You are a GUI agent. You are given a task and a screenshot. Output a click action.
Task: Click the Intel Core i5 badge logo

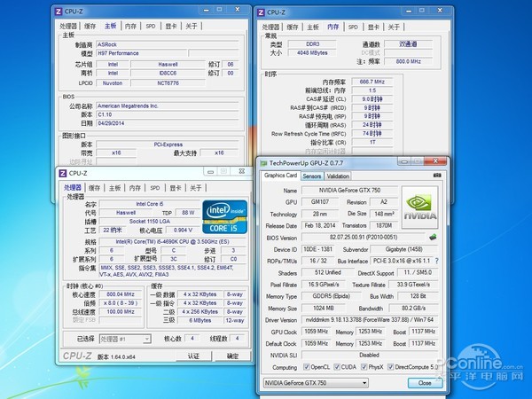tap(225, 217)
